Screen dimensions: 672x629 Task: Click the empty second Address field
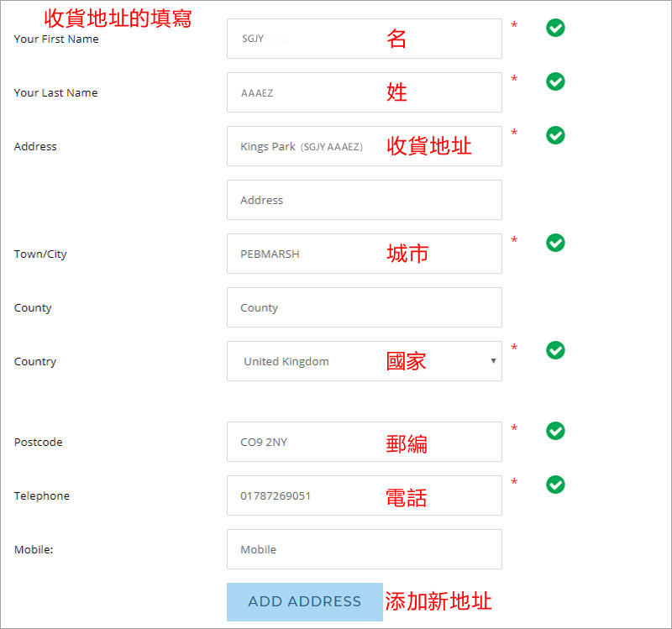point(365,200)
